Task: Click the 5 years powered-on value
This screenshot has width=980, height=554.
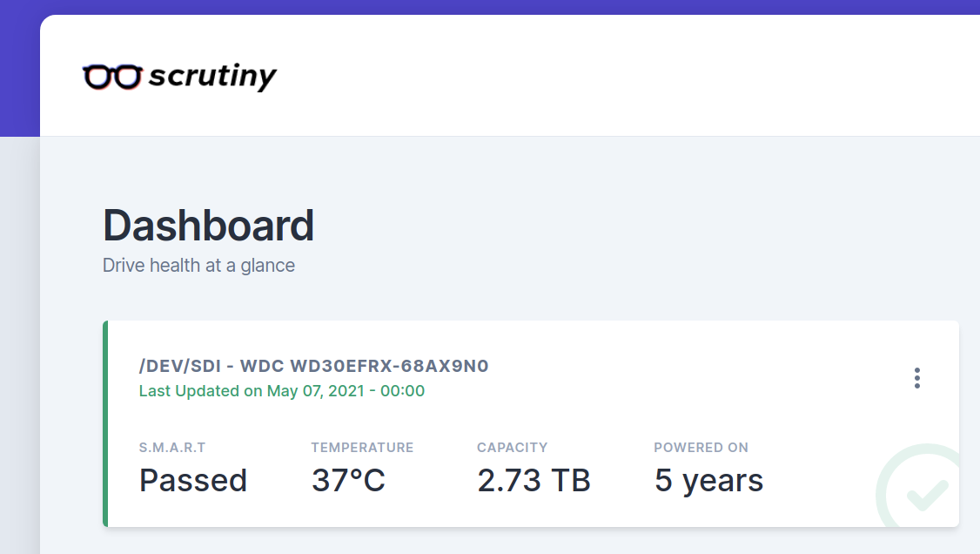Action: (708, 480)
